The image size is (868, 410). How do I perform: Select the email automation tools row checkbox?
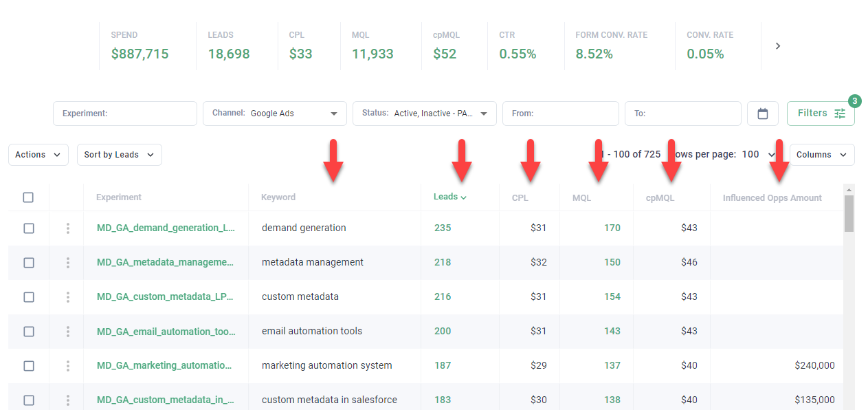click(x=28, y=332)
